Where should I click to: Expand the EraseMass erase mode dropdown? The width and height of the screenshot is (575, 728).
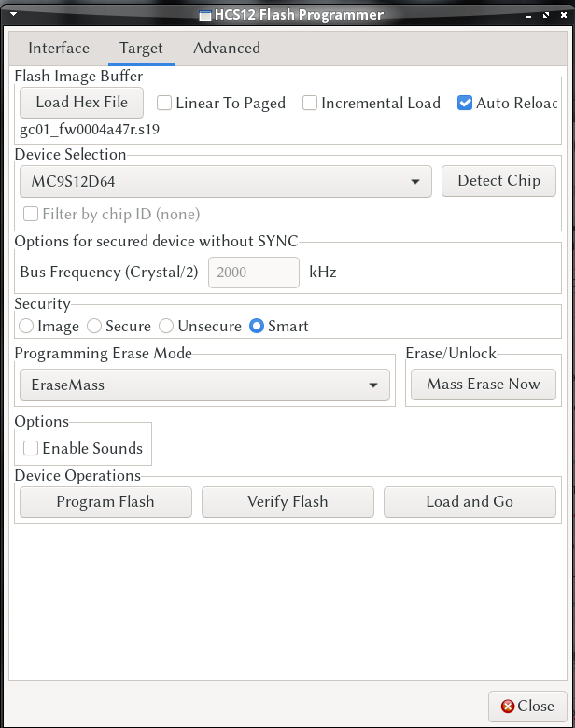[203, 385]
